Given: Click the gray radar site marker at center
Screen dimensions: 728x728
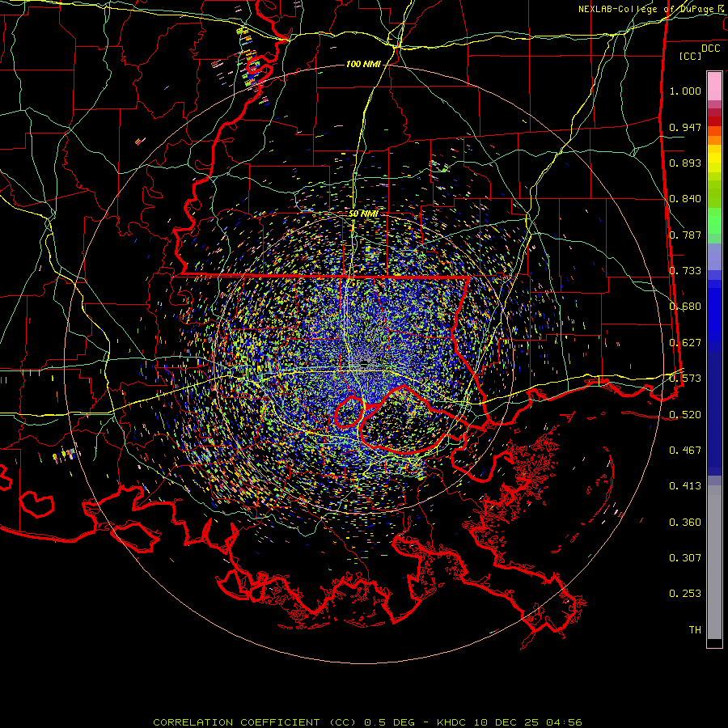Looking at the screenshot, I should 365,362.
